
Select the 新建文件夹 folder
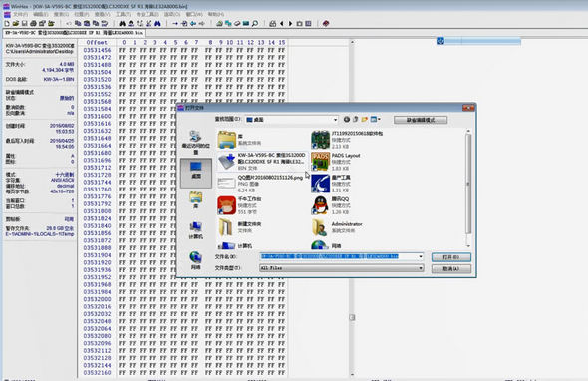pyautogui.click(x=240, y=227)
